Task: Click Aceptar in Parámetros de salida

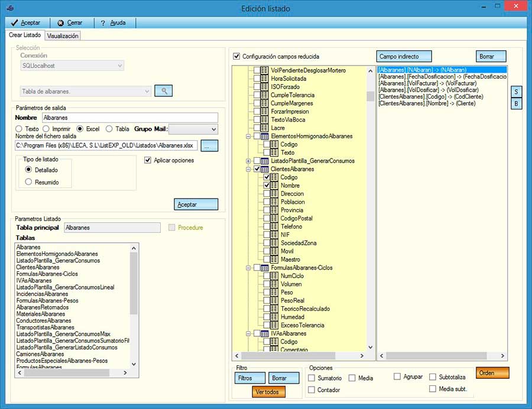Action: point(196,204)
